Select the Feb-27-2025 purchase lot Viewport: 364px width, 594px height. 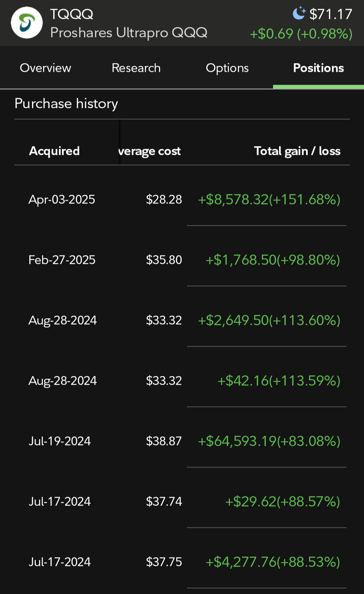pyautogui.click(x=182, y=260)
